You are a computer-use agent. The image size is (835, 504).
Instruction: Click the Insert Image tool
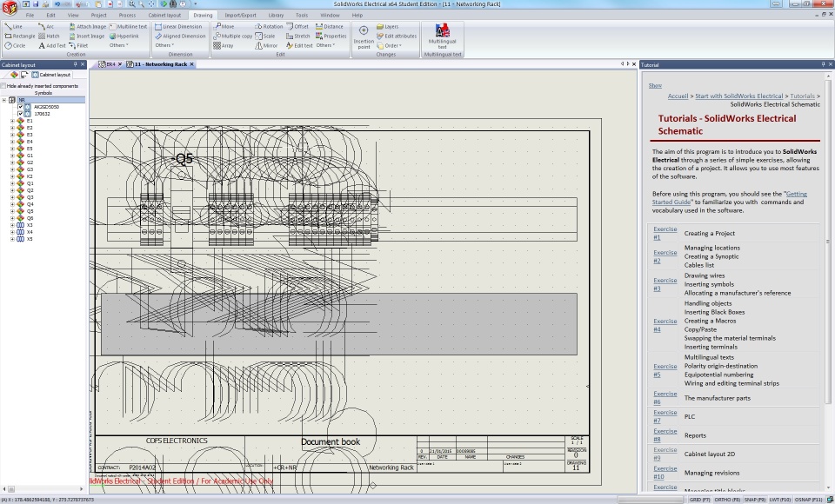[87, 36]
